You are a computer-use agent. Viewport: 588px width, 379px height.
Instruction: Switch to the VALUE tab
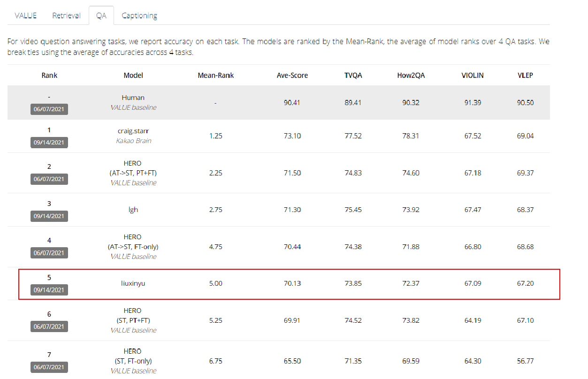click(26, 15)
